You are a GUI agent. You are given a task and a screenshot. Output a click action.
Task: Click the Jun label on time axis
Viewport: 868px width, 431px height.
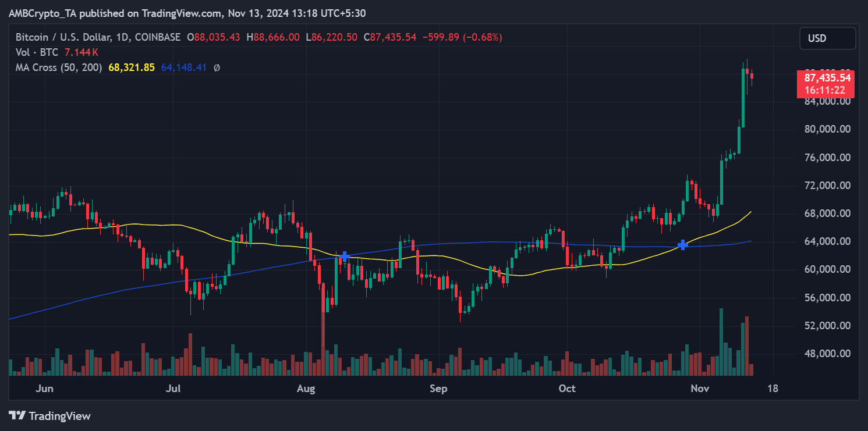44,389
